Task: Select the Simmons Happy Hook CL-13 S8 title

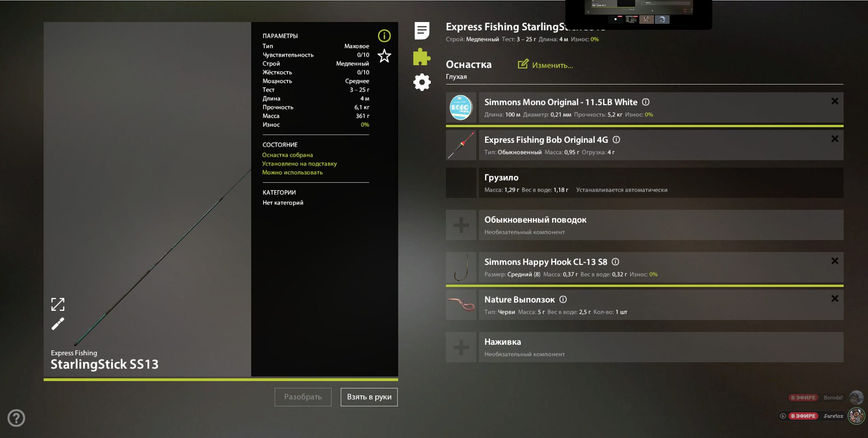Action: pyautogui.click(x=546, y=262)
